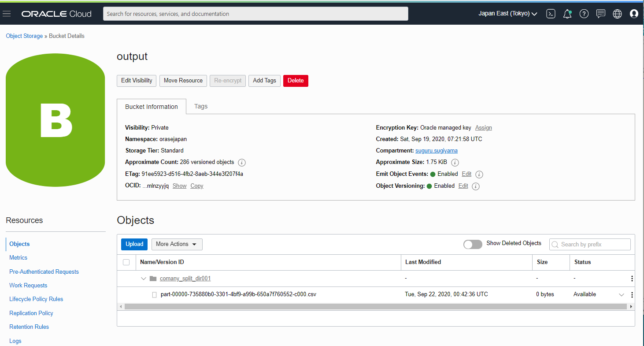The image size is (644, 346).
Task: Click info icon next to Approximate Size
Action: click(455, 162)
